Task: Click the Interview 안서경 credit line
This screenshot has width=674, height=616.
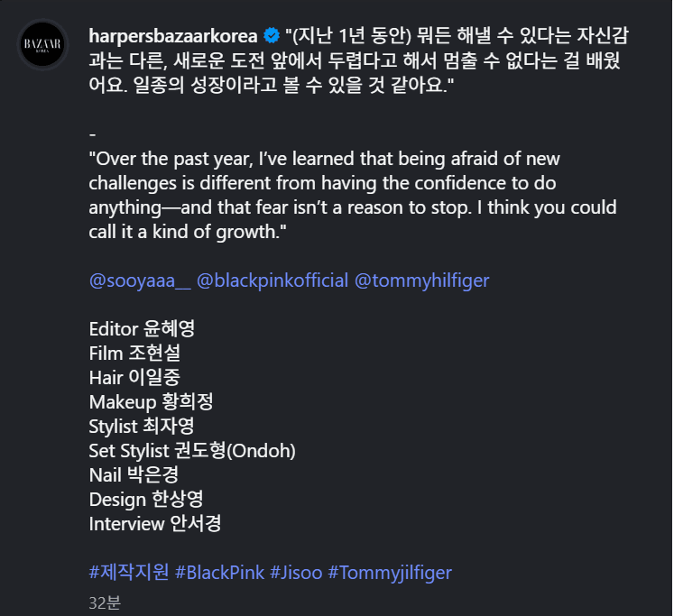Action: click(x=155, y=523)
